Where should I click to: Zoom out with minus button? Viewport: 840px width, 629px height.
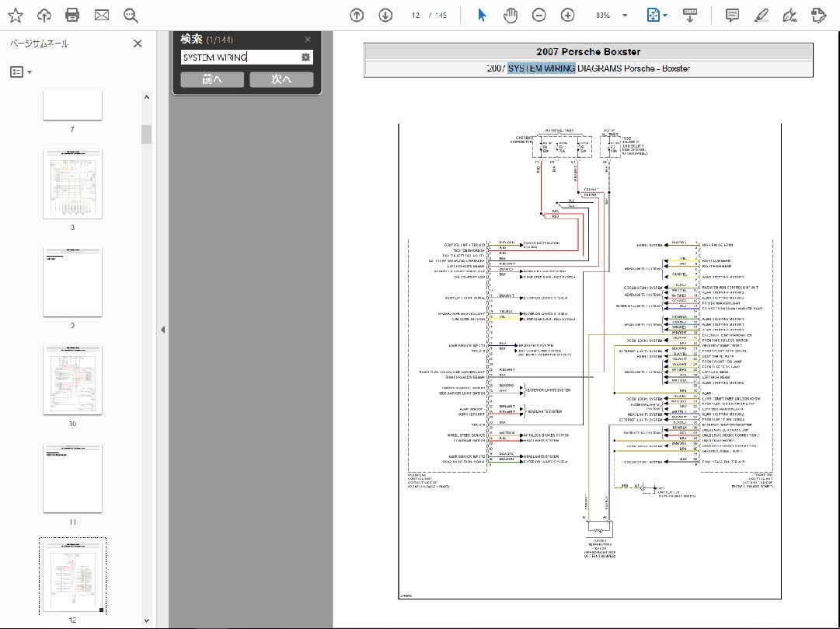coord(539,15)
